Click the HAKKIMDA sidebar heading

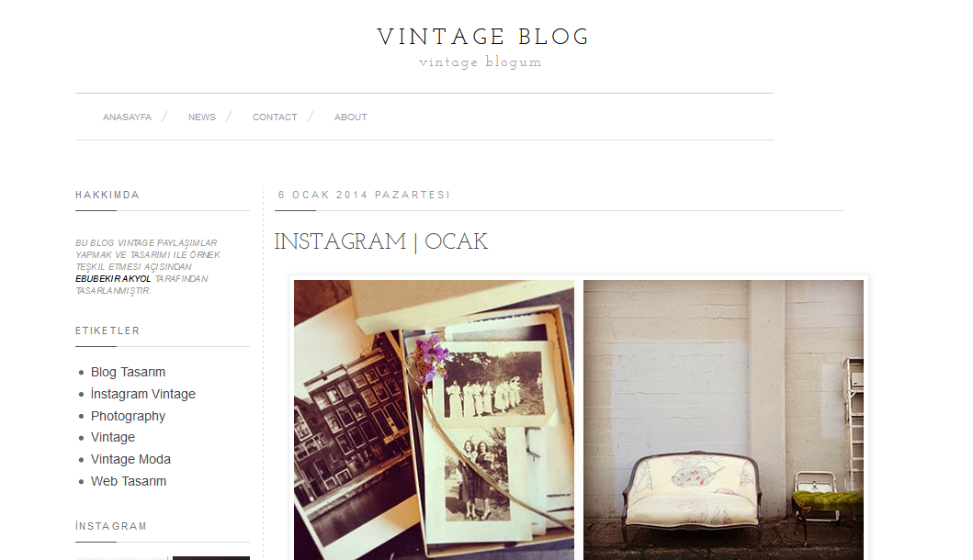click(x=107, y=195)
